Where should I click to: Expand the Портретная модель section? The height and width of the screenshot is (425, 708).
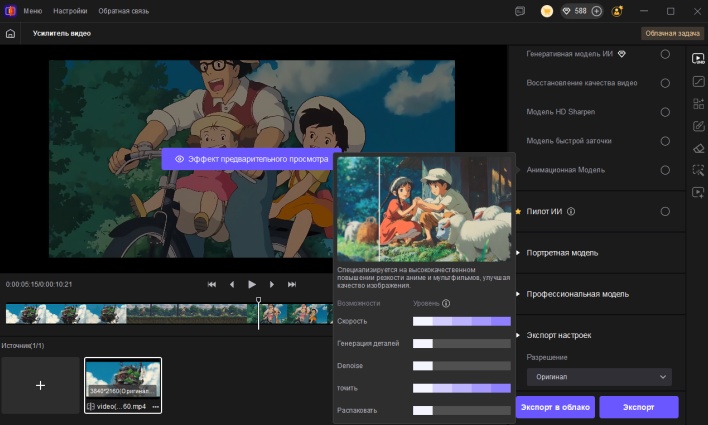[x=562, y=253]
